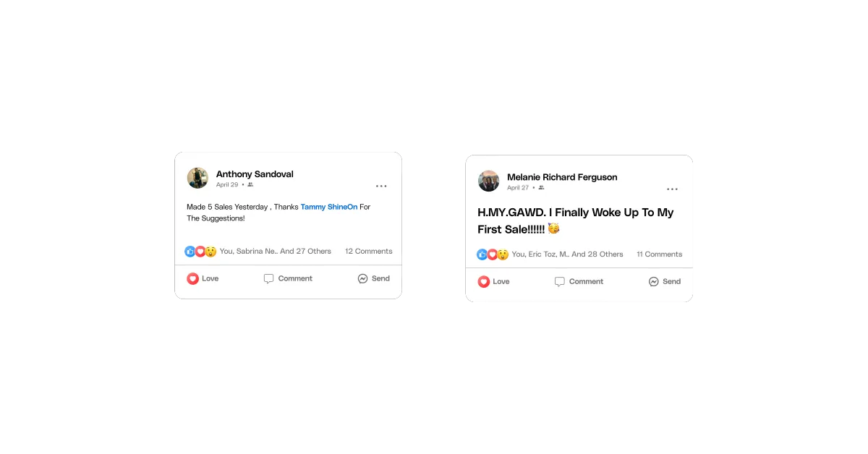Tap Love heart icon on Anthony's post

(192, 278)
